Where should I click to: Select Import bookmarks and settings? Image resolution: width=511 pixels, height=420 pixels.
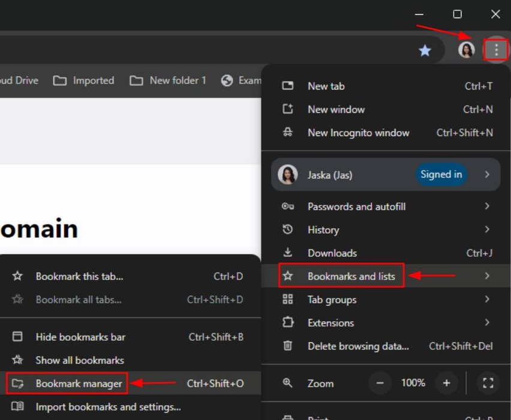(x=130, y=407)
